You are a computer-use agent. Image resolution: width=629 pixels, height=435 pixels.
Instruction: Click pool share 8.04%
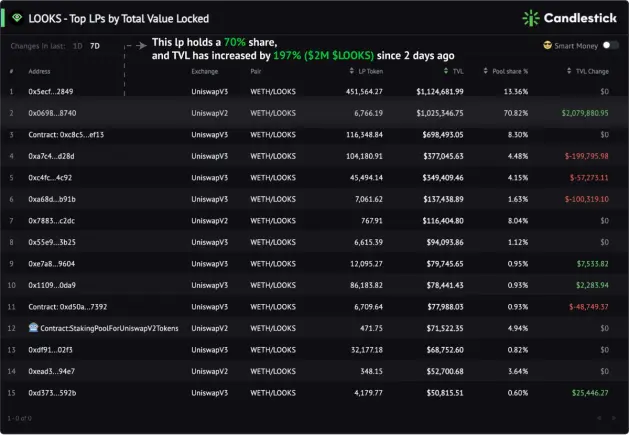coord(518,221)
